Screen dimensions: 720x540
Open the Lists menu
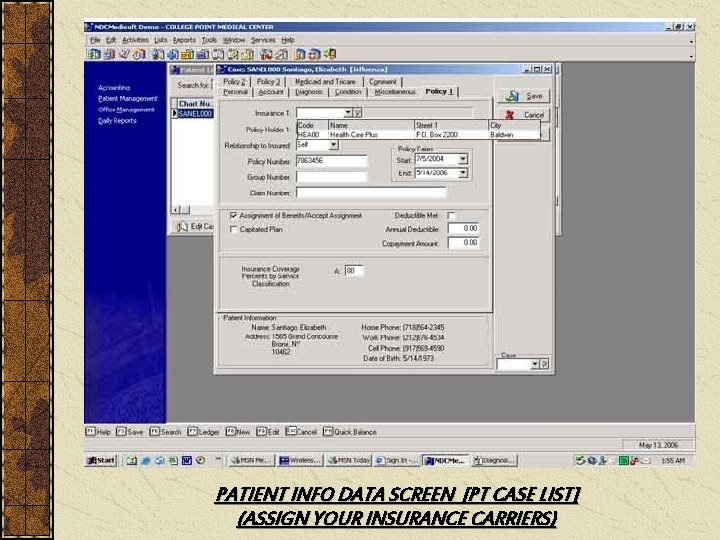tap(161, 40)
